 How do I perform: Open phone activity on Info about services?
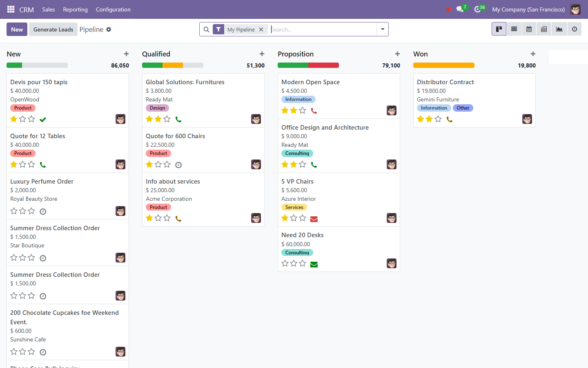[178, 219]
